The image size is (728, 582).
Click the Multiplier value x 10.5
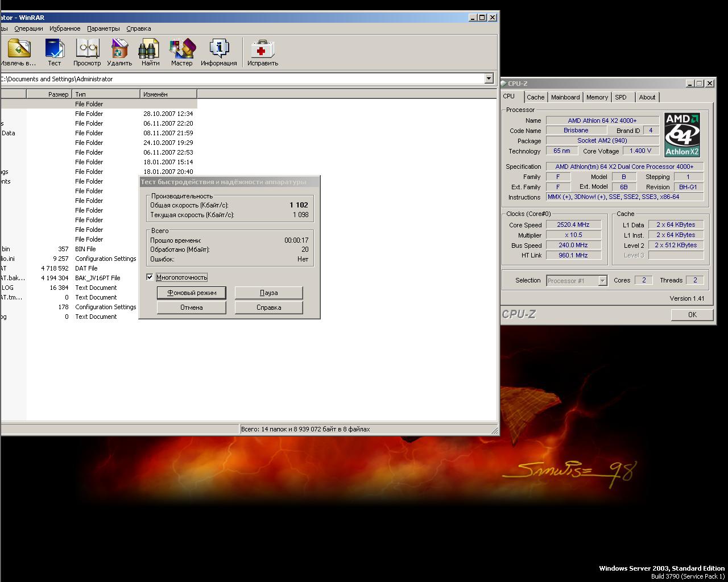coord(573,235)
